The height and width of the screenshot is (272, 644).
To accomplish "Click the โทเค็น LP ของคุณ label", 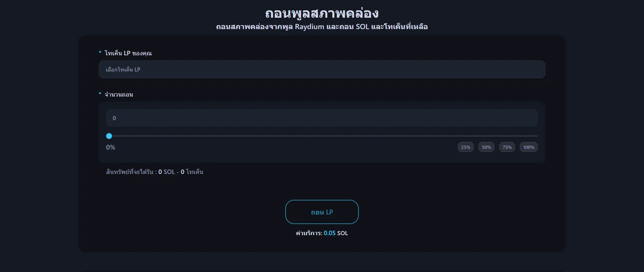I will pos(128,53).
